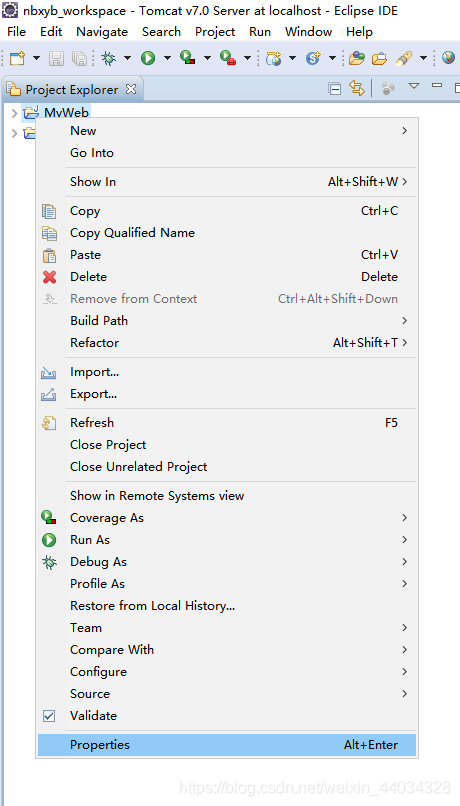The image size is (460, 806).
Task: Open the New submenu in context menu
Action: pyautogui.click(x=227, y=131)
